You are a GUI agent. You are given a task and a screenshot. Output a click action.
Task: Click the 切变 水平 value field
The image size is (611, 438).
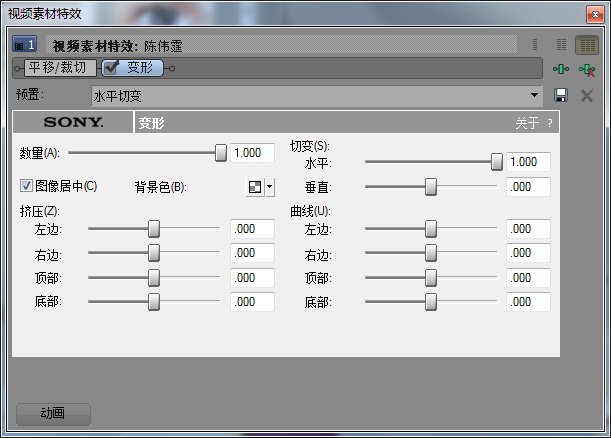click(x=527, y=162)
